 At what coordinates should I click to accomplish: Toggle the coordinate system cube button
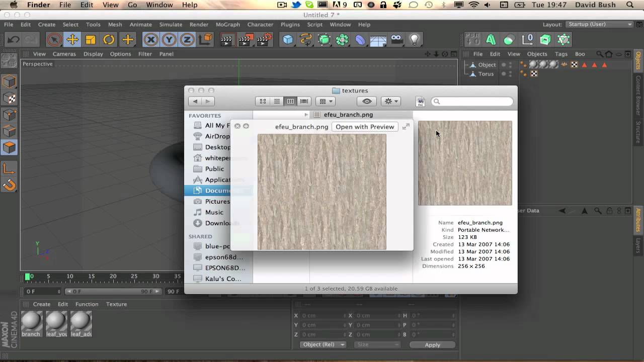coord(205,40)
